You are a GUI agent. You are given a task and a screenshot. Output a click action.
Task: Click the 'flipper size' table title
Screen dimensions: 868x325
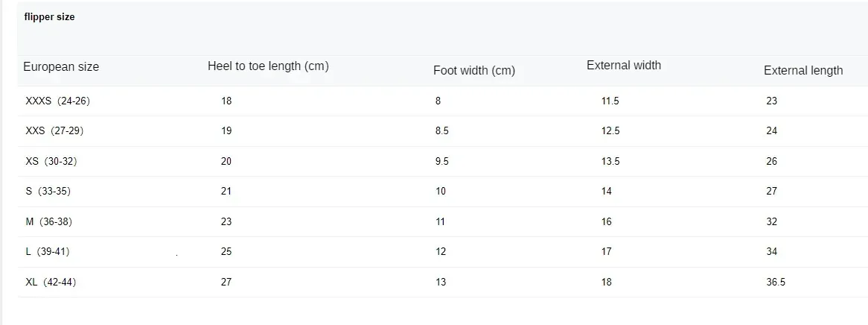coord(49,17)
